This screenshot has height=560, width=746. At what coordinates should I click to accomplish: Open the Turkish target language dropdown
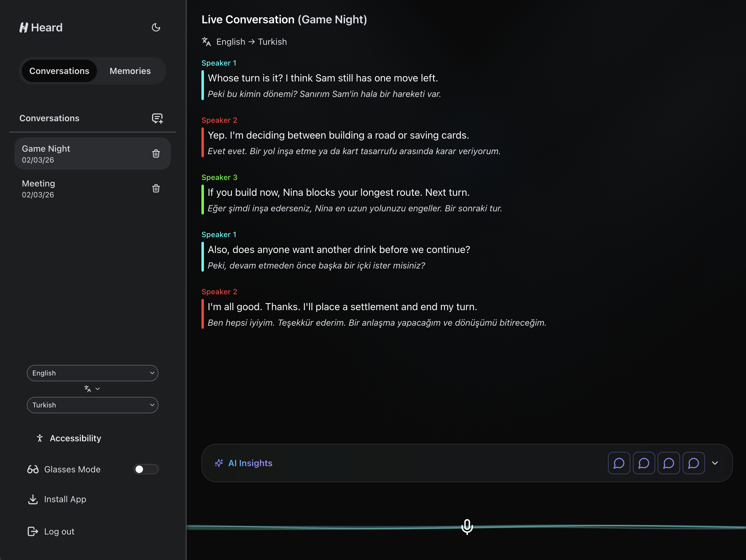coord(92,405)
